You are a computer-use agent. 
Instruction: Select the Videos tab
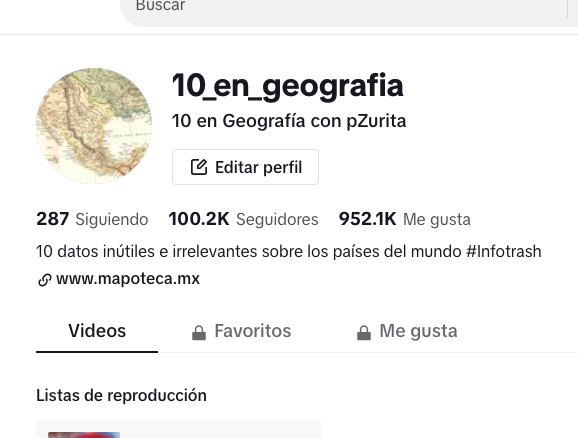[97, 331]
